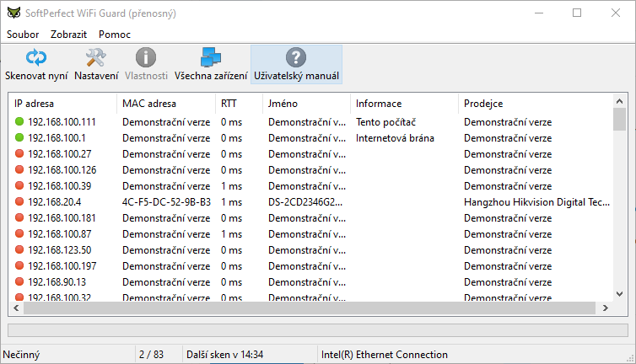Click 1 ms RTT of 192.168.100.87
Screen dimensions: 636x364
[232, 234]
